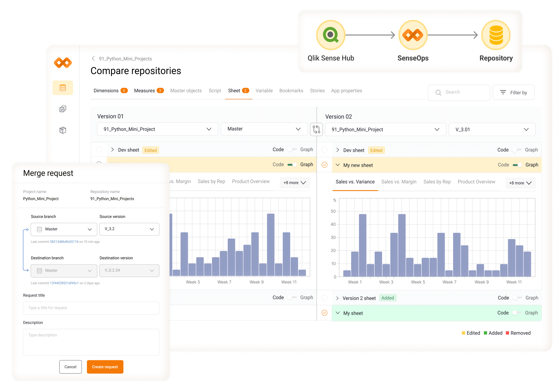Expand the Dev sheet row in Version 01
Image resolution: width=560 pixels, height=392 pixels.
[x=112, y=150]
